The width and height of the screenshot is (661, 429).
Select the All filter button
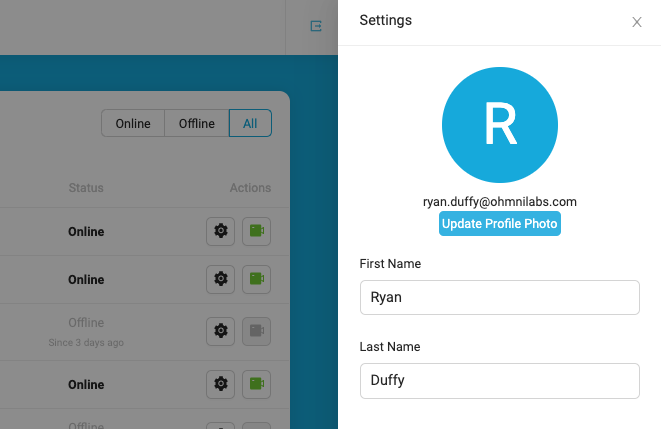(x=250, y=123)
